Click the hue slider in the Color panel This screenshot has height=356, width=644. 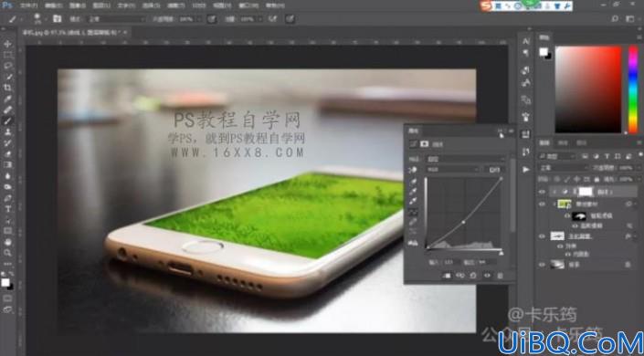point(633,89)
